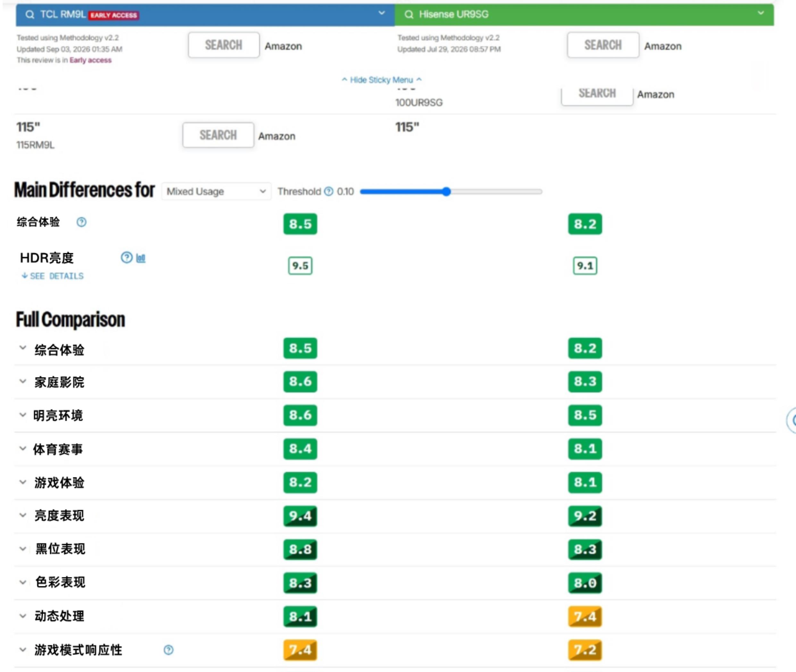Click the EARLY ACCESS badge
This screenshot has width=796, height=672.
[x=113, y=15]
